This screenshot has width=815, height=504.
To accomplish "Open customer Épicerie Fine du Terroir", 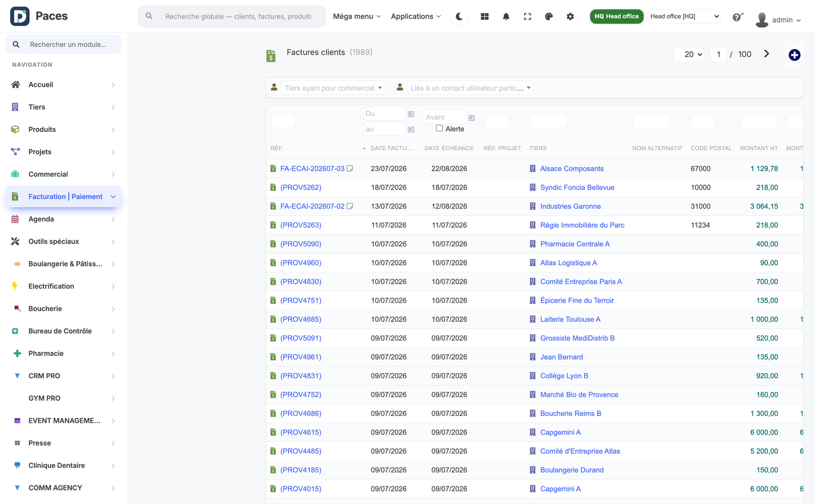I will (577, 300).
